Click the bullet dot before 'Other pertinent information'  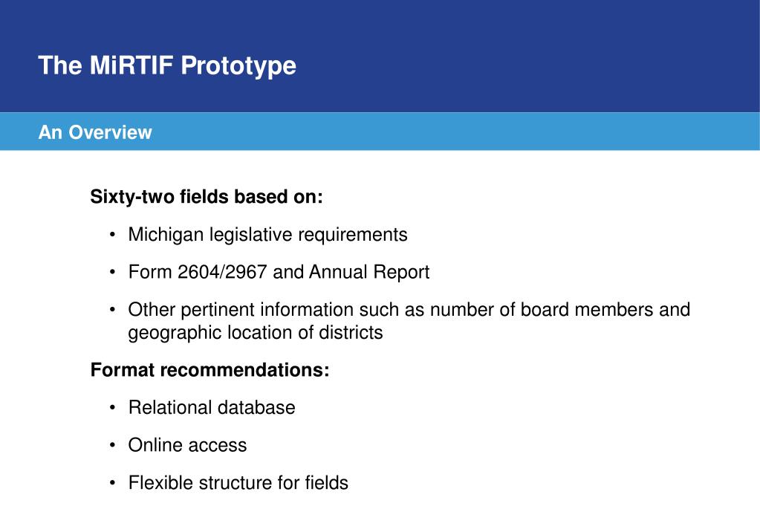coord(112,311)
